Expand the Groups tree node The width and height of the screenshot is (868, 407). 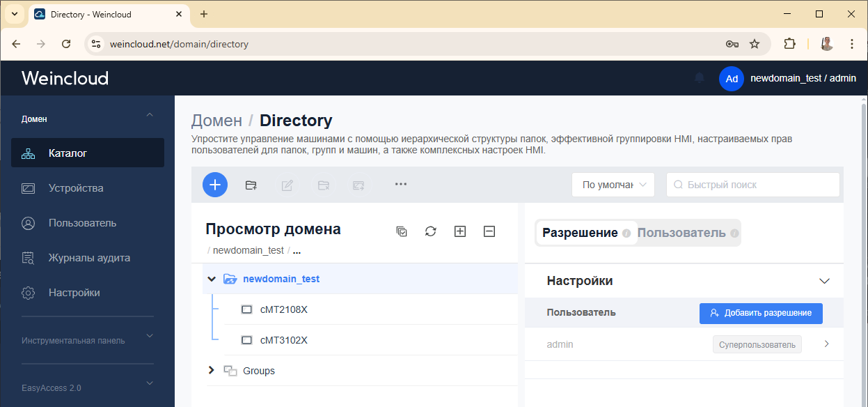pos(212,371)
